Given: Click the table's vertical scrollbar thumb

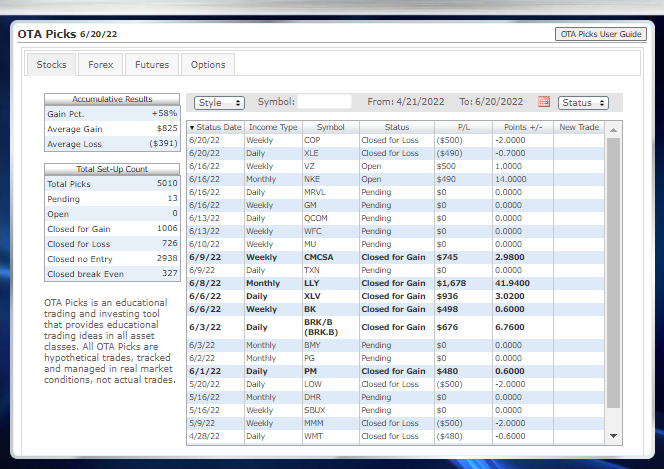Looking at the screenshot, I should click(613, 270).
